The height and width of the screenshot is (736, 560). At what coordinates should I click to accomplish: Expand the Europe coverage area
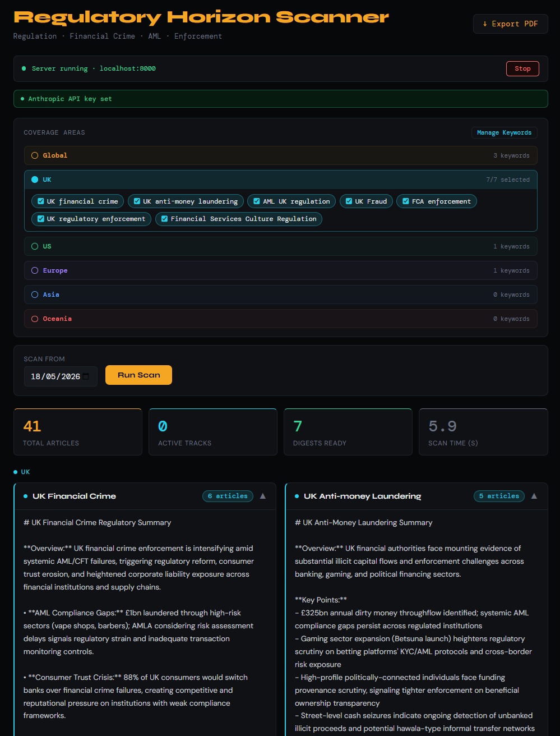click(x=280, y=270)
